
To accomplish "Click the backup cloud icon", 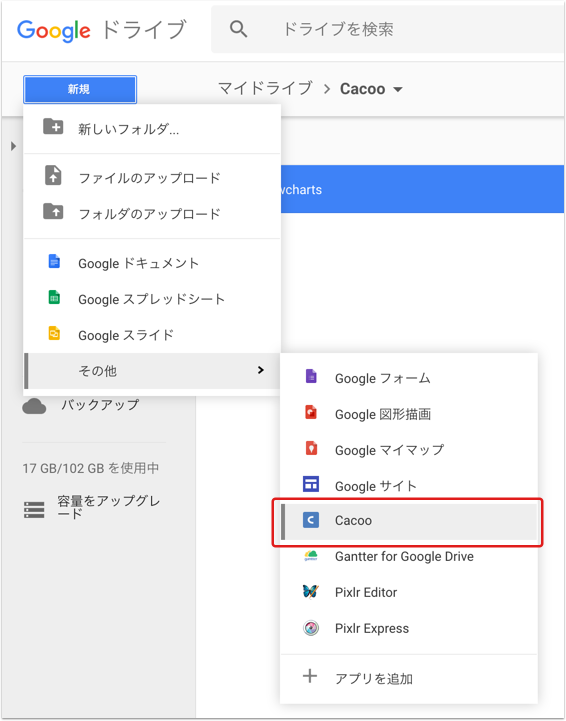I will [x=34, y=407].
